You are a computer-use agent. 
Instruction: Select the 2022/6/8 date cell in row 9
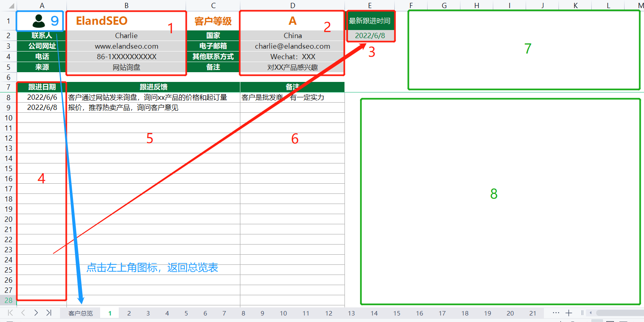click(42, 107)
